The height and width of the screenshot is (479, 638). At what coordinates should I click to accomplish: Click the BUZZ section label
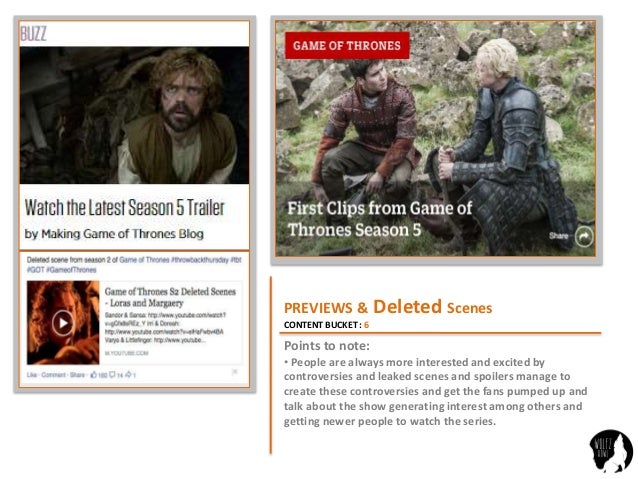[x=33, y=33]
